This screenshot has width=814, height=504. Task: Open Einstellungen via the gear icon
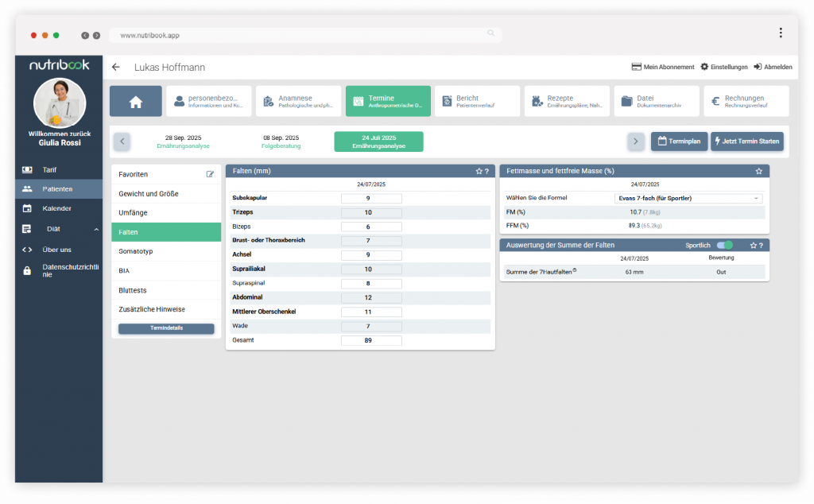704,67
